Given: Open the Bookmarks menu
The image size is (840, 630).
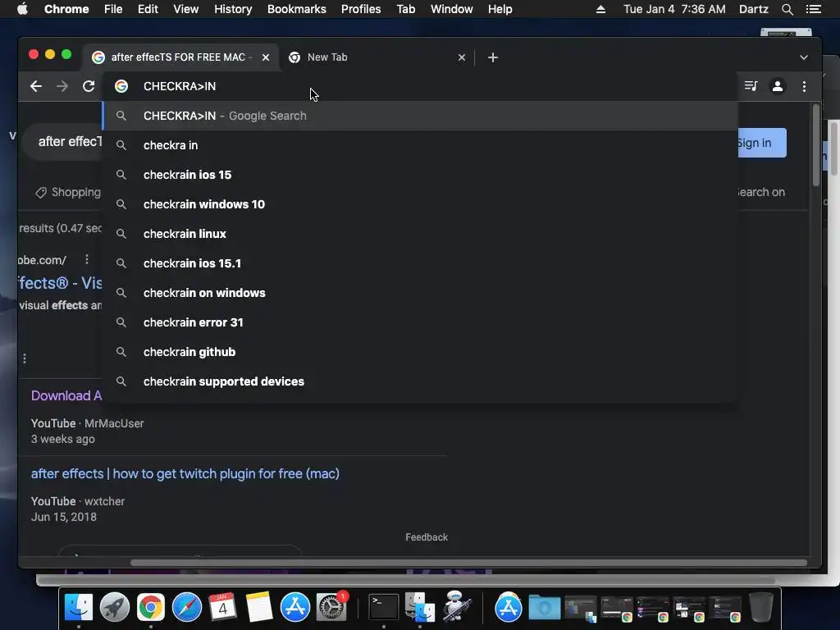Looking at the screenshot, I should click(297, 9).
